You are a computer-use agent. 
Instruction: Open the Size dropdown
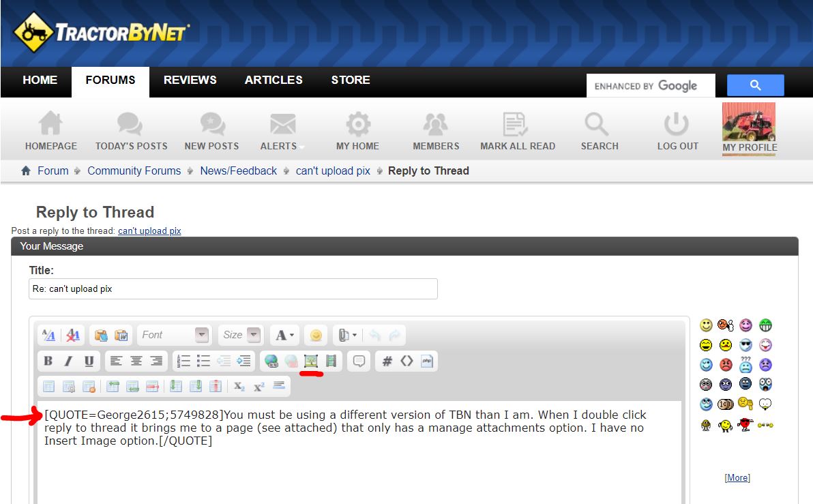pyautogui.click(x=241, y=335)
